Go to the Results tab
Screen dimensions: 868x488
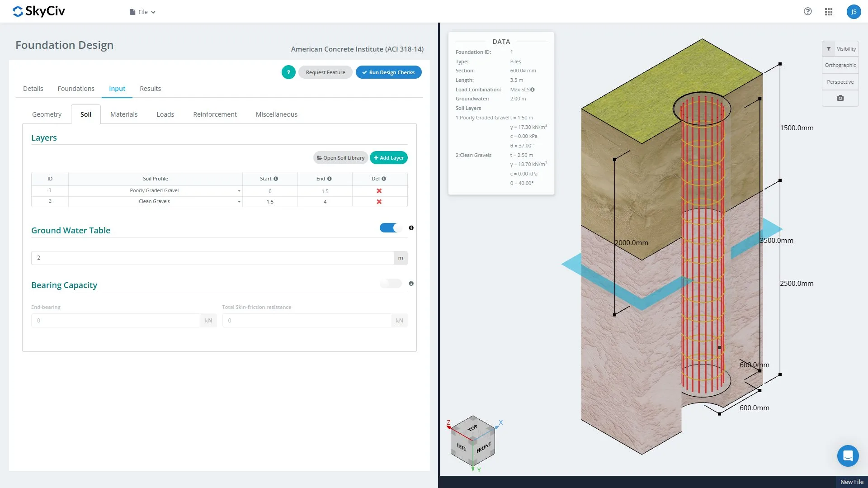(x=150, y=89)
